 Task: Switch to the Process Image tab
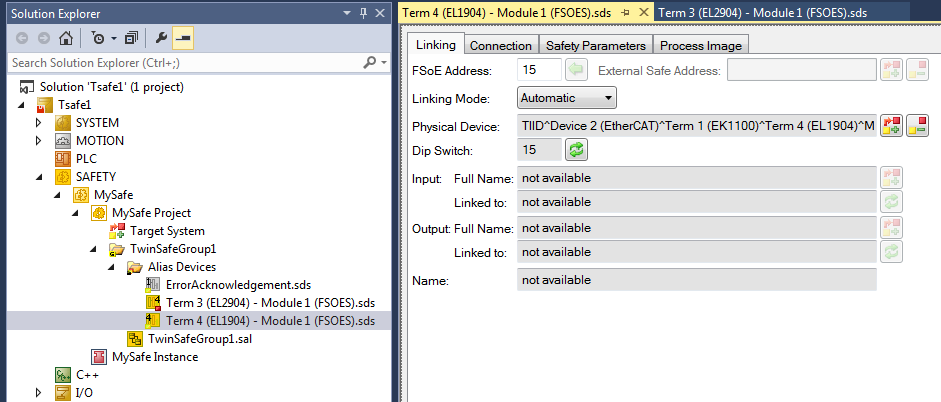[701, 45]
